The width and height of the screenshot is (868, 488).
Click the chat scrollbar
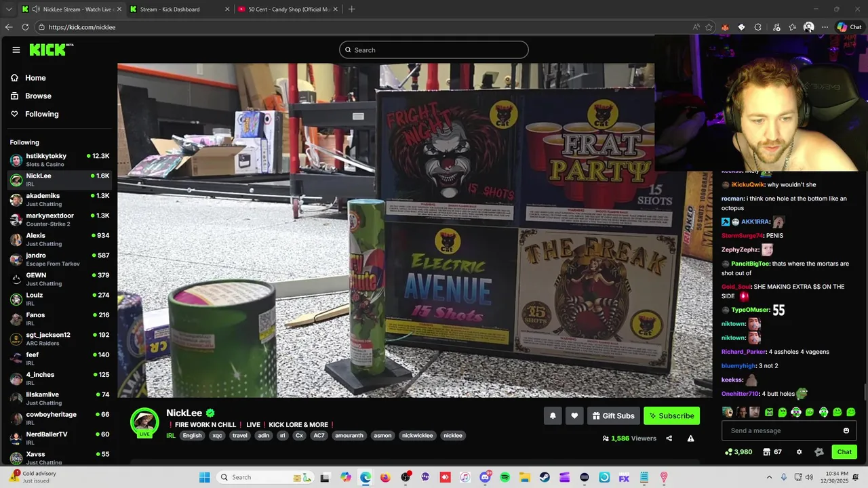[865, 392]
